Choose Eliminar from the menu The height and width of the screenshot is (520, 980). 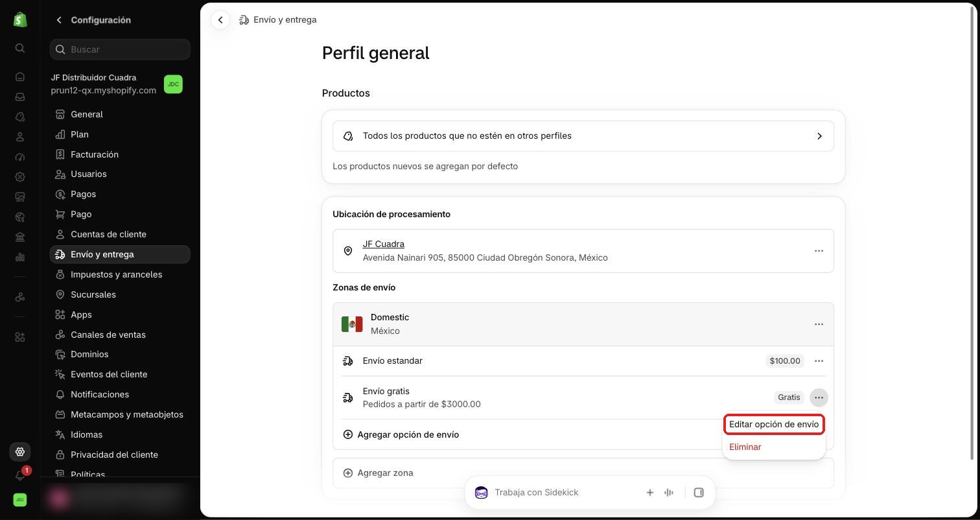pyautogui.click(x=745, y=447)
